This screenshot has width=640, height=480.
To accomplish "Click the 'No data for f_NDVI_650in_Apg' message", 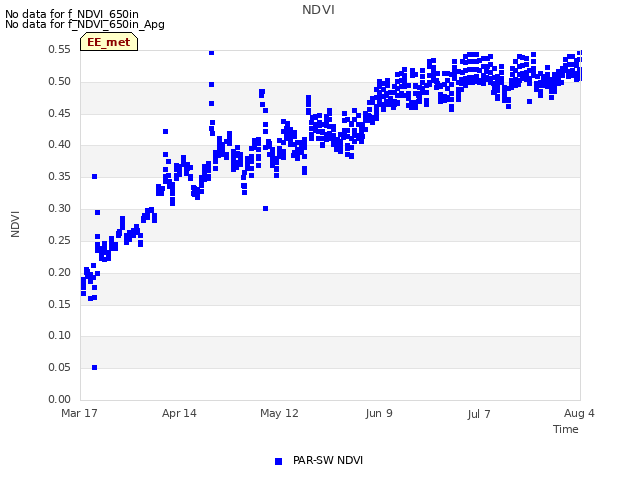I will (x=85, y=24).
